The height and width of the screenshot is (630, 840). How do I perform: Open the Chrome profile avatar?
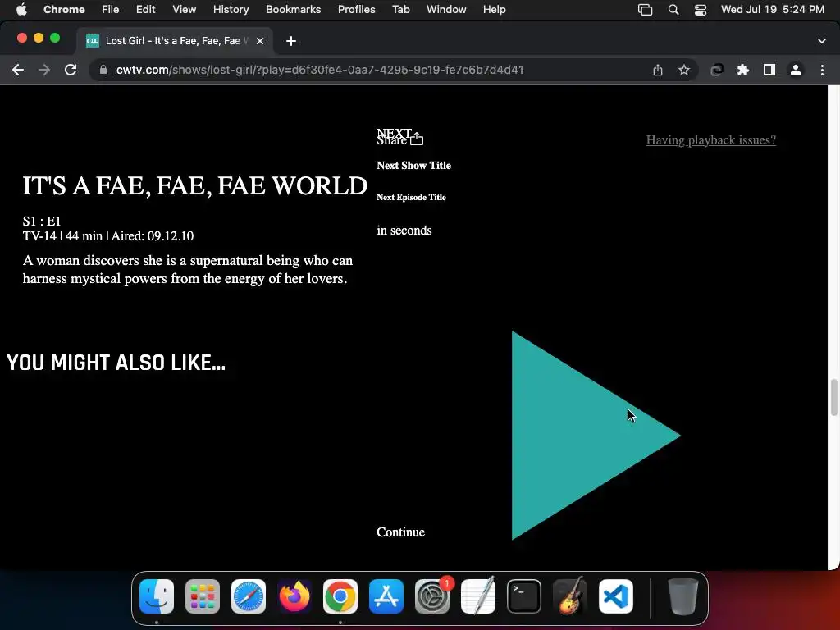(x=796, y=70)
